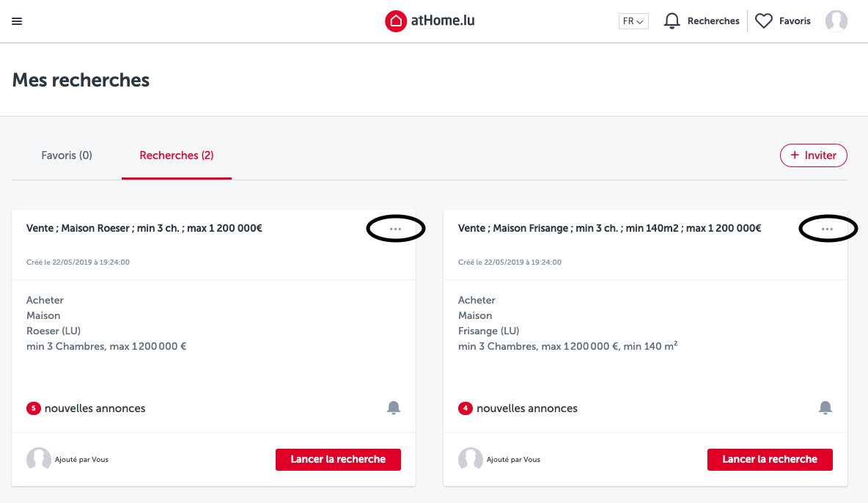Viewport: 868px width, 503px height.
Task: Switch to the Favoris (0) tab
Action: click(67, 155)
